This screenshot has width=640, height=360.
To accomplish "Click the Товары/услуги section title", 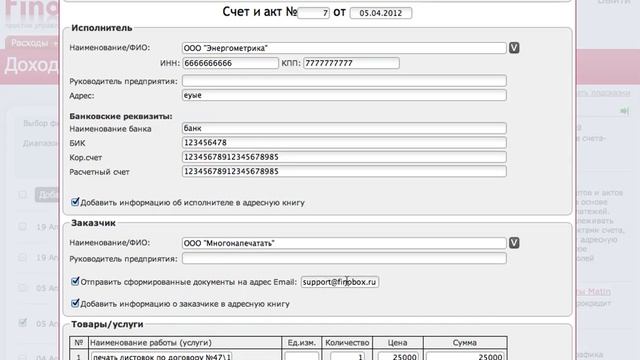I will [107, 324].
